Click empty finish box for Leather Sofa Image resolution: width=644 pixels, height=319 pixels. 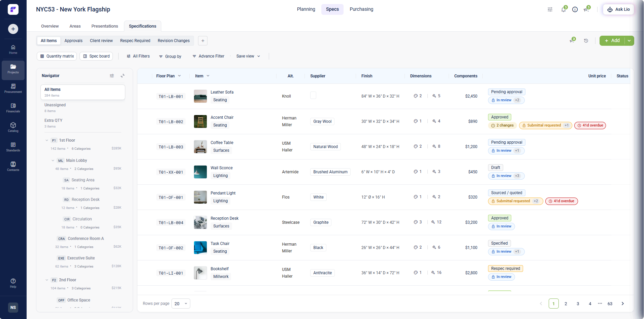coord(313,96)
